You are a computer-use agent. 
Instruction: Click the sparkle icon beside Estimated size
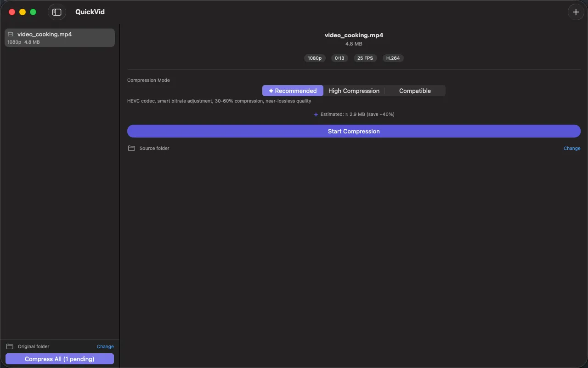pyautogui.click(x=316, y=115)
